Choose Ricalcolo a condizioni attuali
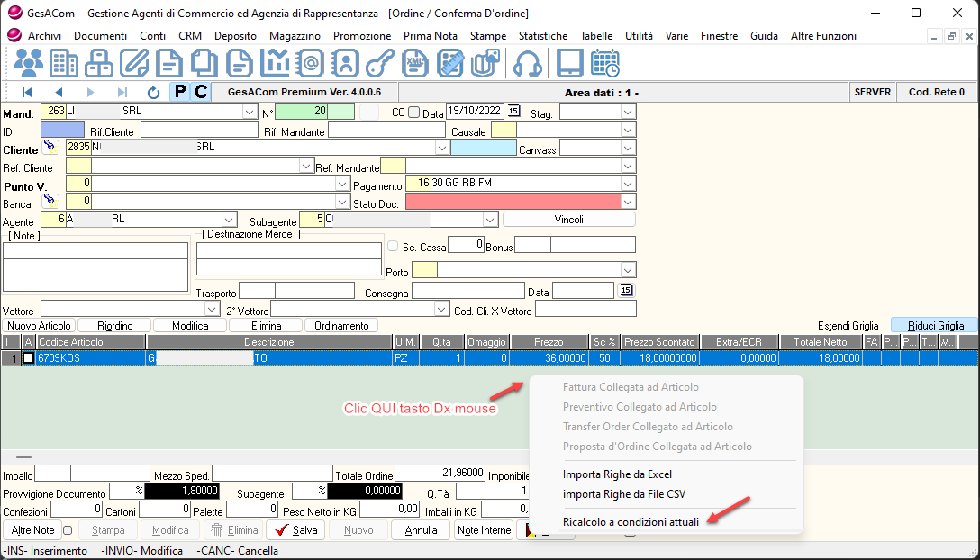 pyautogui.click(x=631, y=522)
